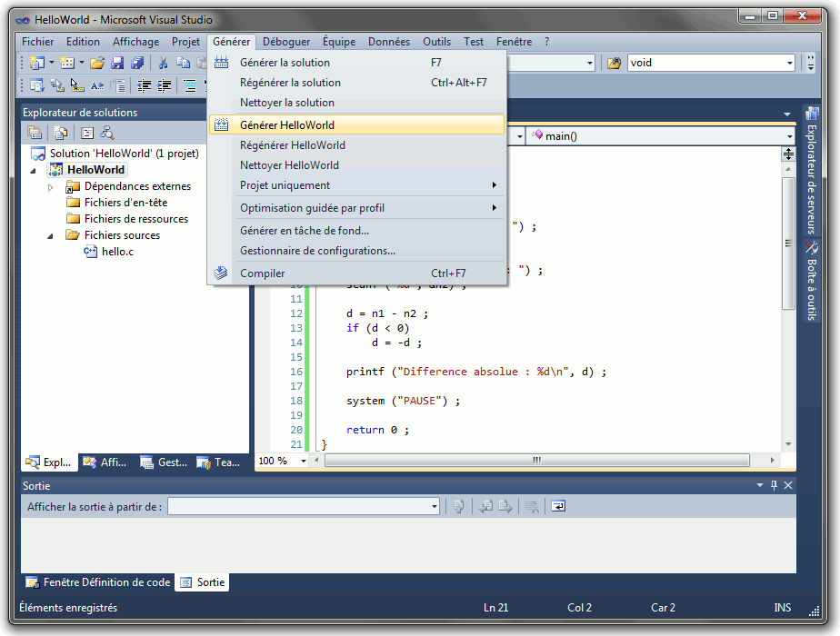The width and height of the screenshot is (840, 636).
Task: Switch to the Gest... property manager tab
Action: pyautogui.click(x=164, y=462)
